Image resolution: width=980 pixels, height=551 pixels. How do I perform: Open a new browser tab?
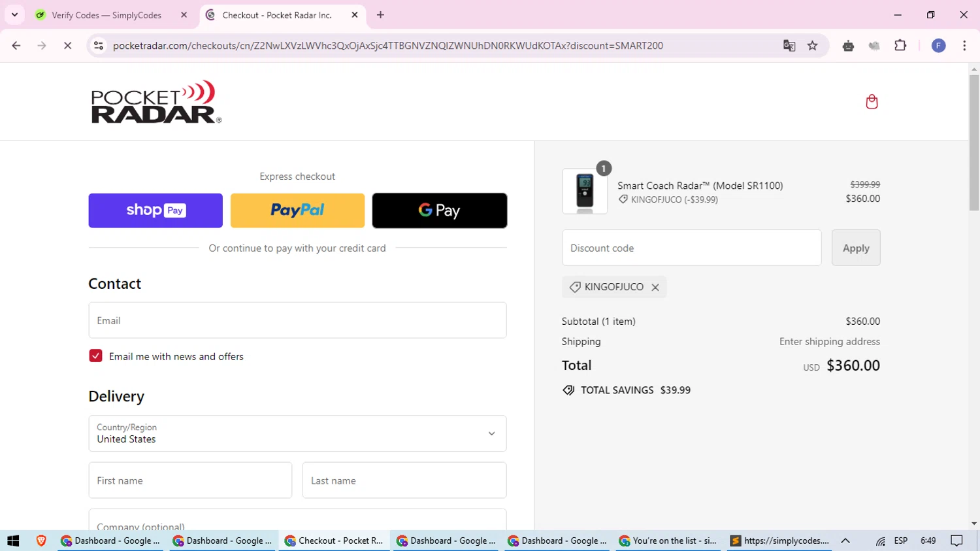pos(381,15)
